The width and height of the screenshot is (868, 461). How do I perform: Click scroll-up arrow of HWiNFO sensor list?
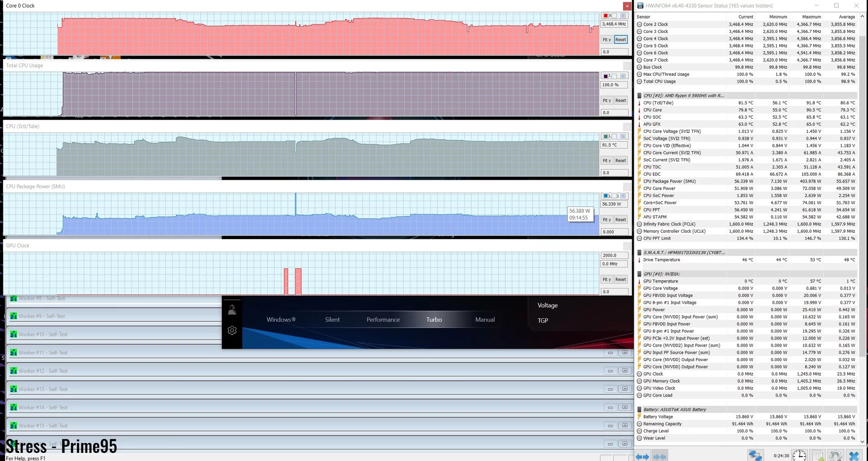pos(863,16)
